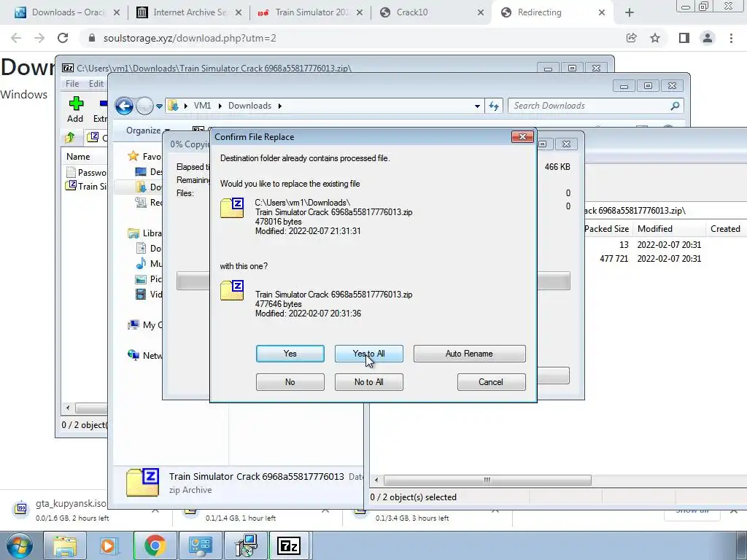This screenshot has height=560, width=747.
Task: Select My Computer in navigation pane
Action: point(145,324)
